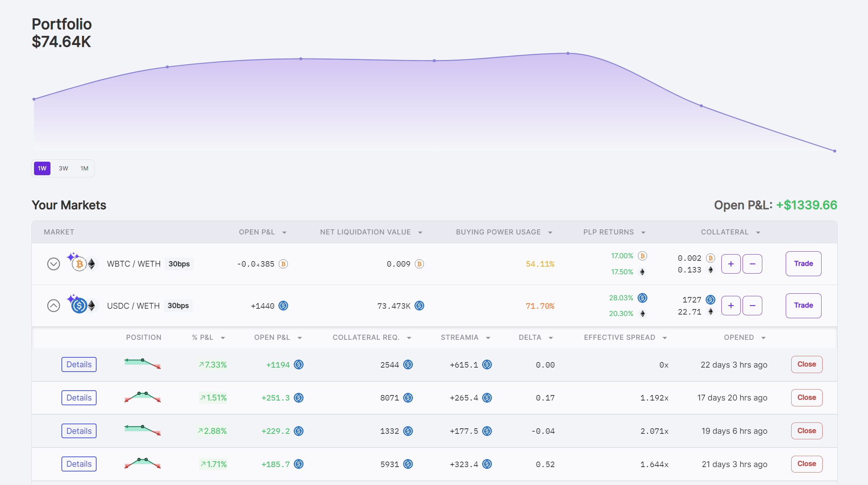Click payoff chart icon of 7.33% position
The width and height of the screenshot is (868, 485).
coord(143,364)
